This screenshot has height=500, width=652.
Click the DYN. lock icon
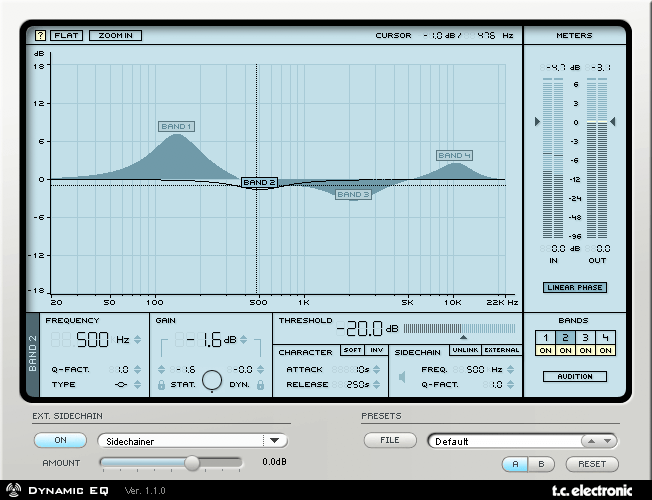point(259,384)
